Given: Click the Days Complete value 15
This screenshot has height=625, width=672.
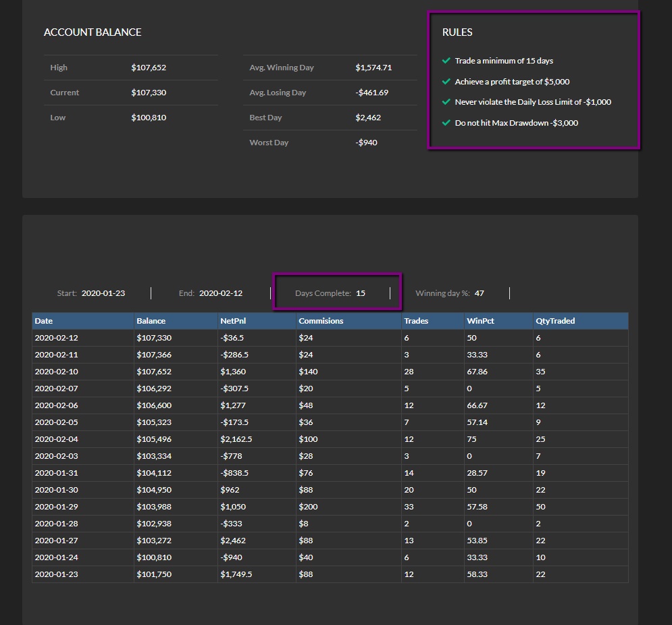Looking at the screenshot, I should [x=361, y=293].
